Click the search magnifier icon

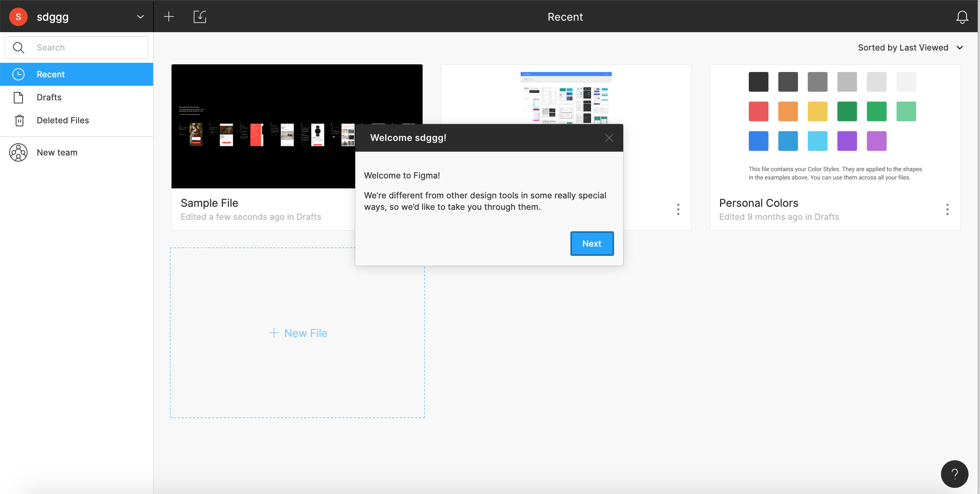[18, 47]
